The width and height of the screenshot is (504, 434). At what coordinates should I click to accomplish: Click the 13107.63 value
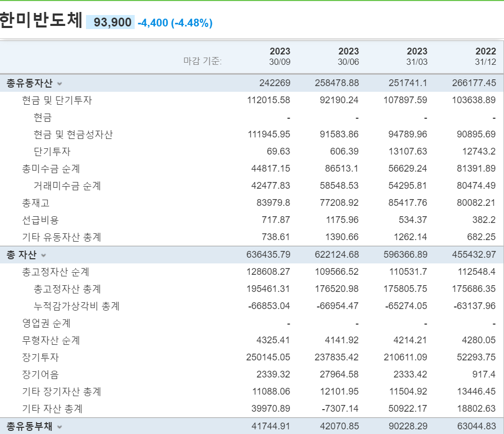point(408,151)
